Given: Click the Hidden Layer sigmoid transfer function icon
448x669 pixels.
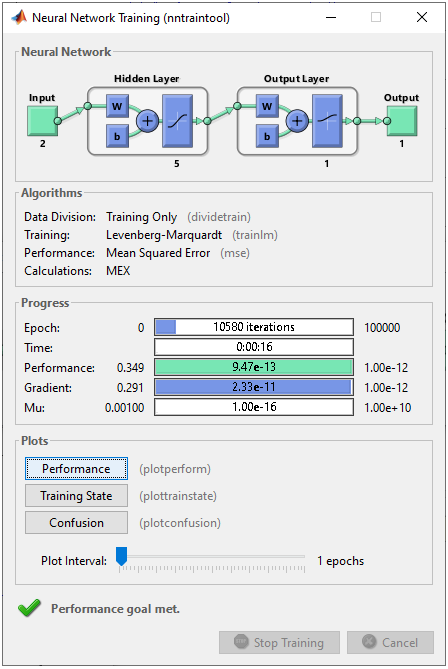Looking at the screenshot, I should coord(177,121).
